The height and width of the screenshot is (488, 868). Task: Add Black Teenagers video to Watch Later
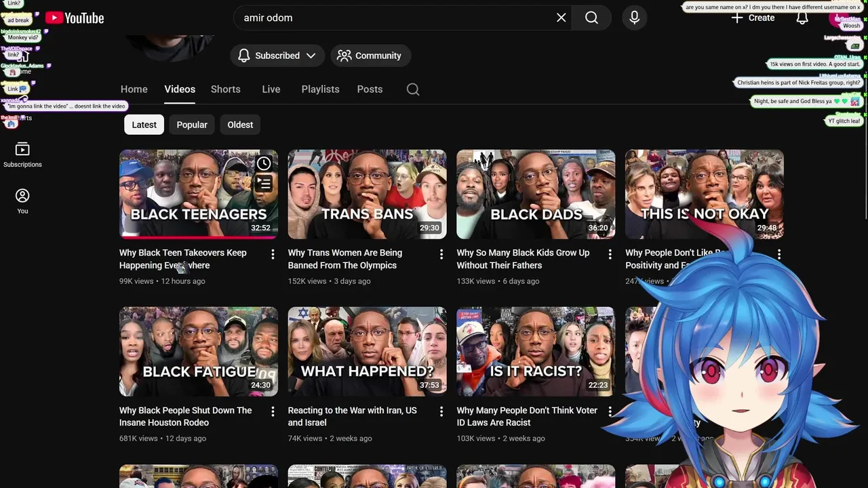tap(264, 163)
